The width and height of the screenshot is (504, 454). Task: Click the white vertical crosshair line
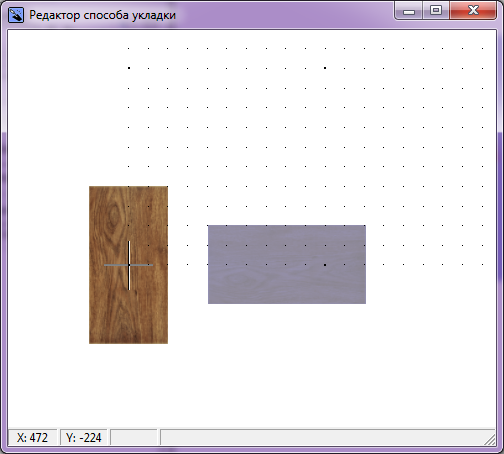(x=129, y=265)
